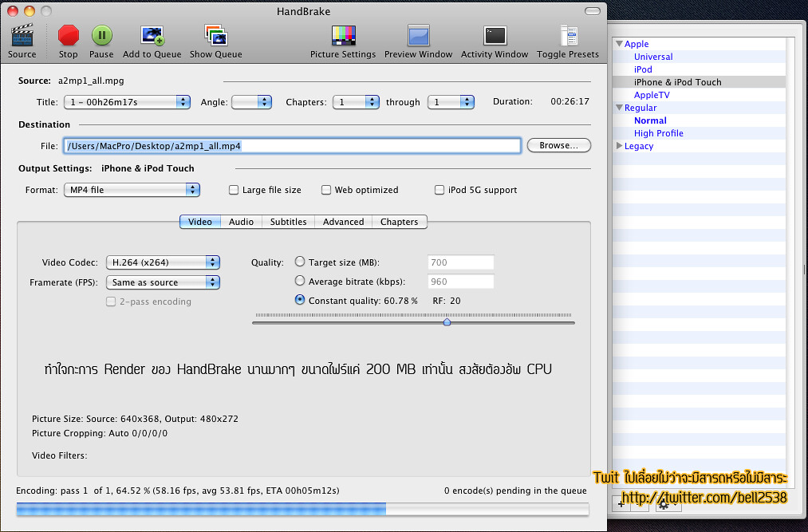
Task: Open the starting chapter dropdown
Action: [x=356, y=102]
